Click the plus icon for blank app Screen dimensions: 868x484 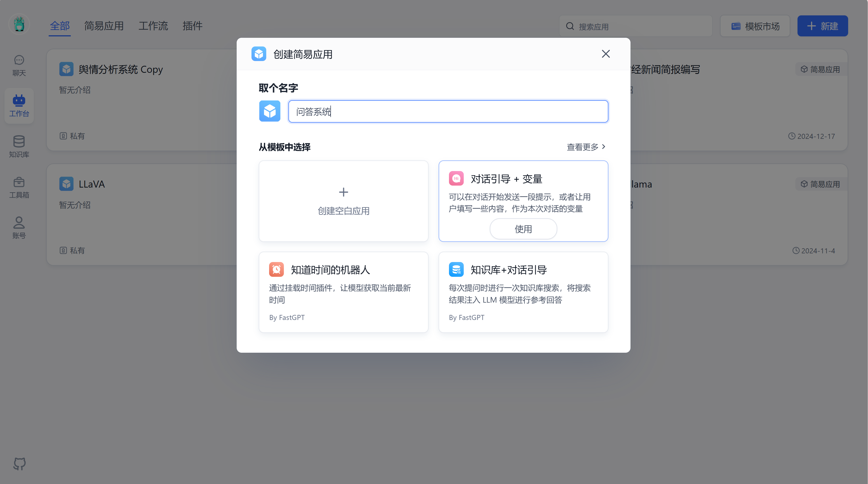click(x=343, y=192)
